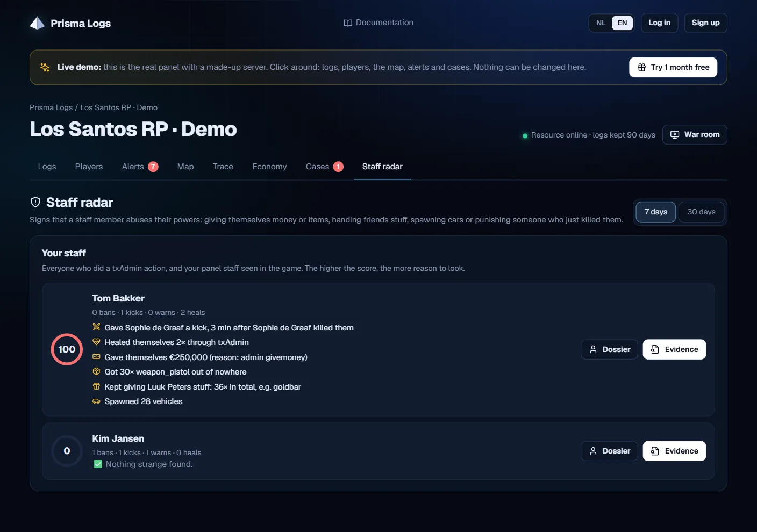Open the Economy tab
Viewport: 757px width, 532px height.
click(x=269, y=167)
